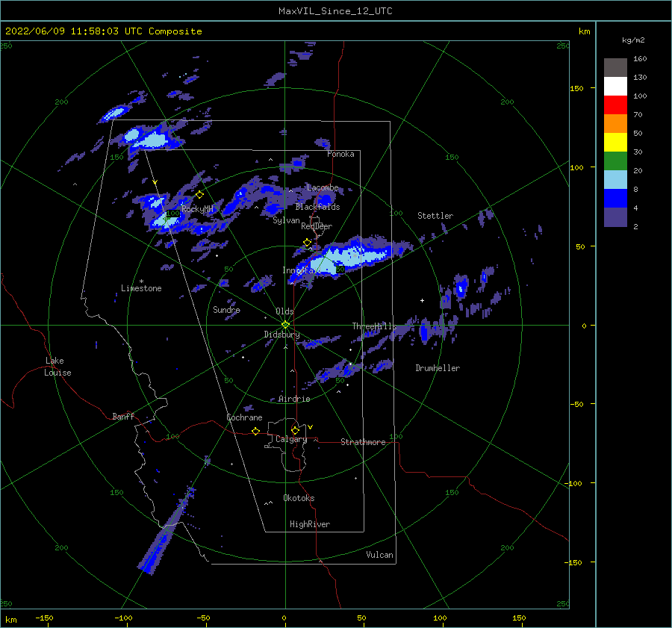The height and width of the screenshot is (628, 672).
Task: Click the Cochrane city label
Action: click(244, 417)
